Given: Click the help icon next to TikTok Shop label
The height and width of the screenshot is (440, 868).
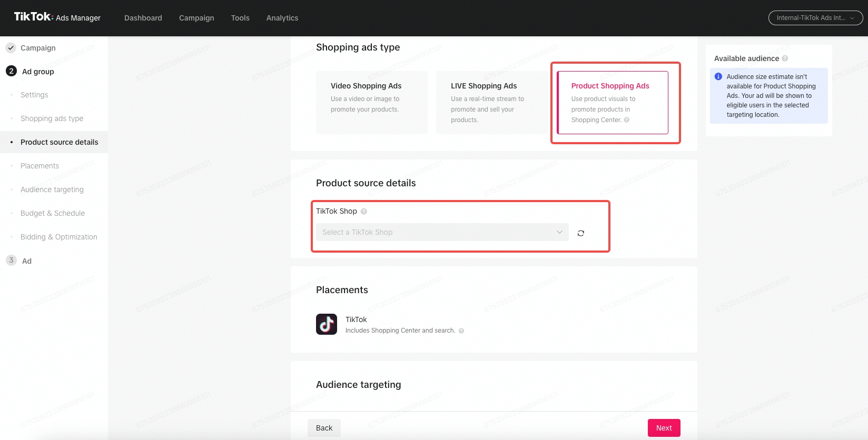Looking at the screenshot, I should point(364,212).
